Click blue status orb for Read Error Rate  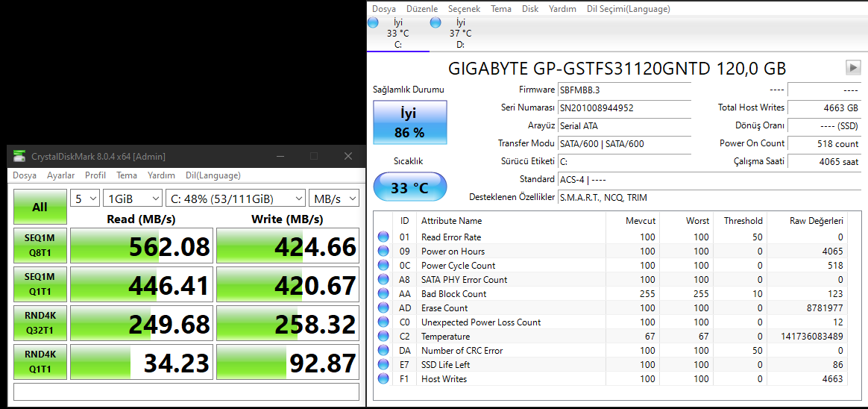coord(383,237)
